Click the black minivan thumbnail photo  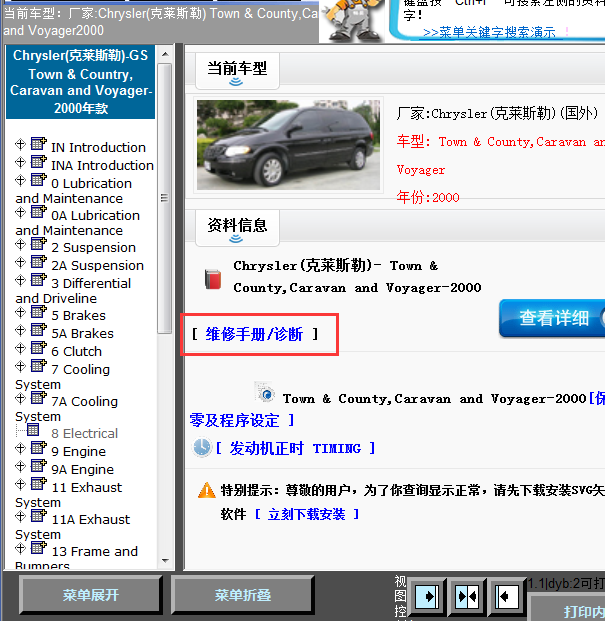288,145
